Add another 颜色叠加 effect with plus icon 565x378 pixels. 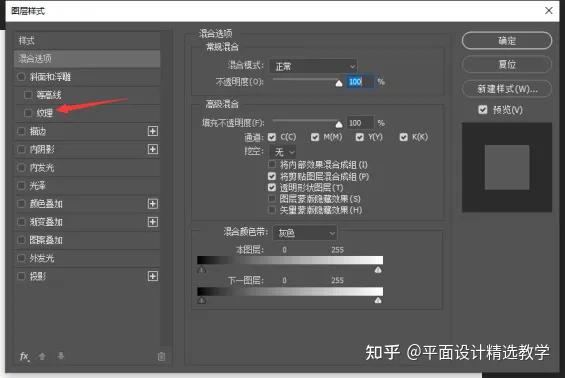click(x=153, y=204)
